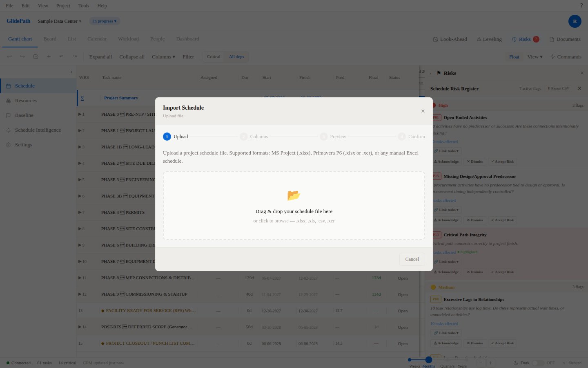Open the Look-Ahead view

450,39
